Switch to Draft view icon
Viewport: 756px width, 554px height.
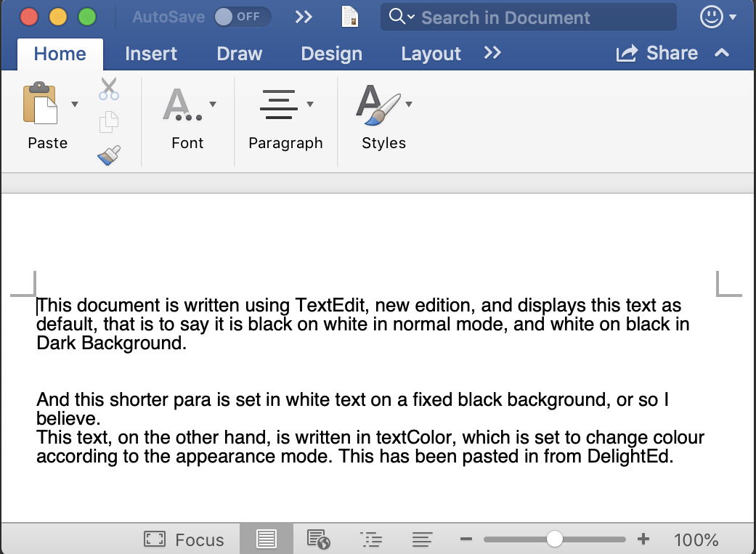pyautogui.click(x=422, y=539)
